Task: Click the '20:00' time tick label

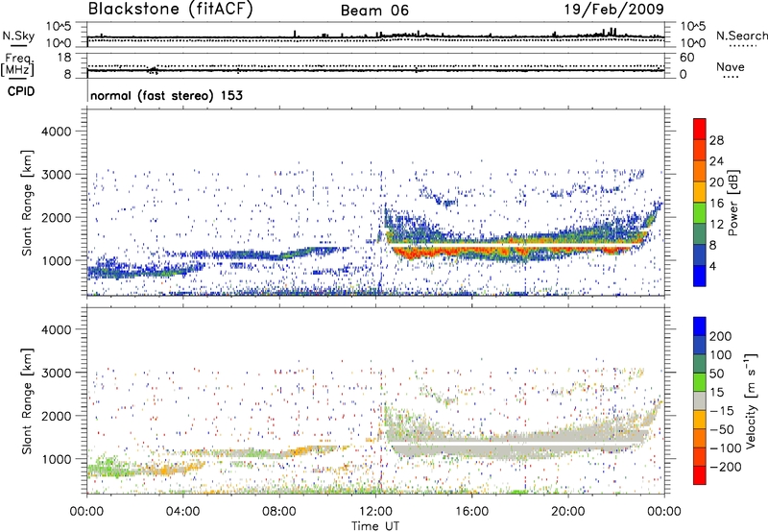Action: [567, 512]
